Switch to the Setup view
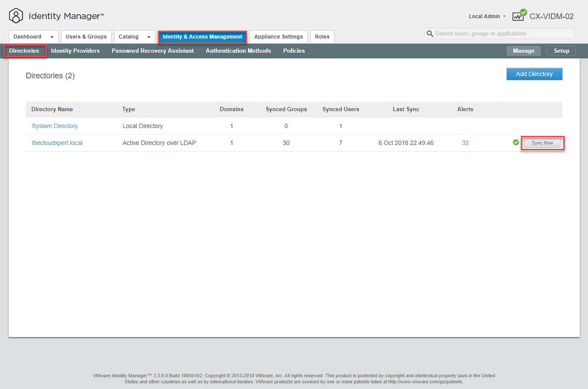The width and height of the screenshot is (588, 389). point(561,51)
